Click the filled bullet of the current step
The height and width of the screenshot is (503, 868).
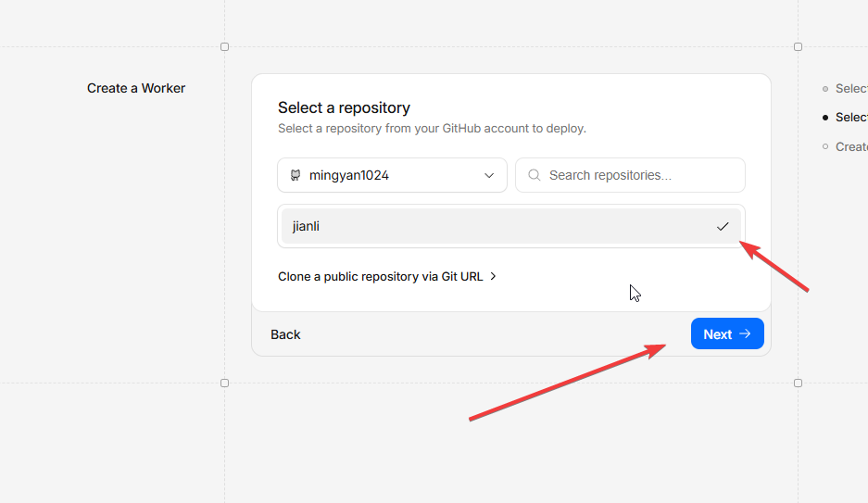point(825,118)
